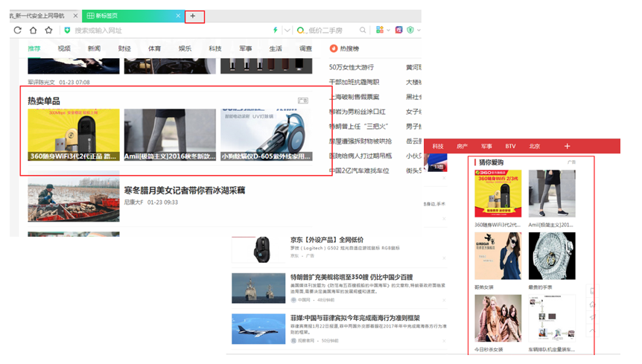642x364 pixels.
Task: Click the green lightning speed mode icon
Action: (x=275, y=31)
